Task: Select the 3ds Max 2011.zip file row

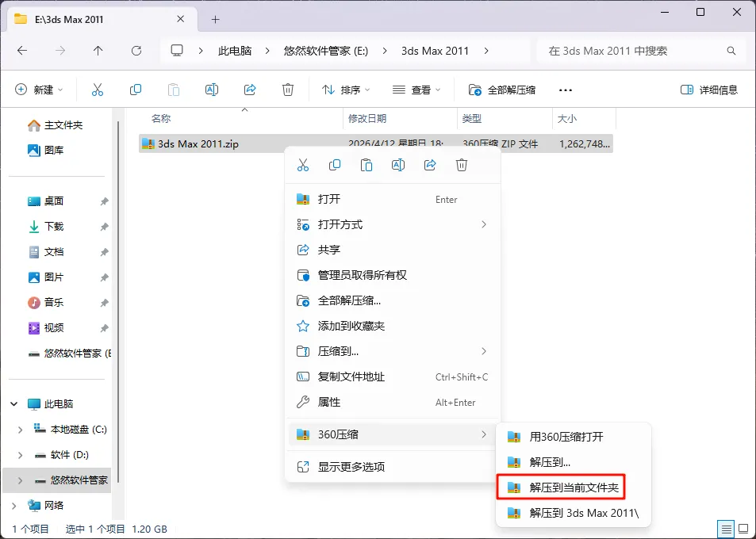Action: click(375, 143)
